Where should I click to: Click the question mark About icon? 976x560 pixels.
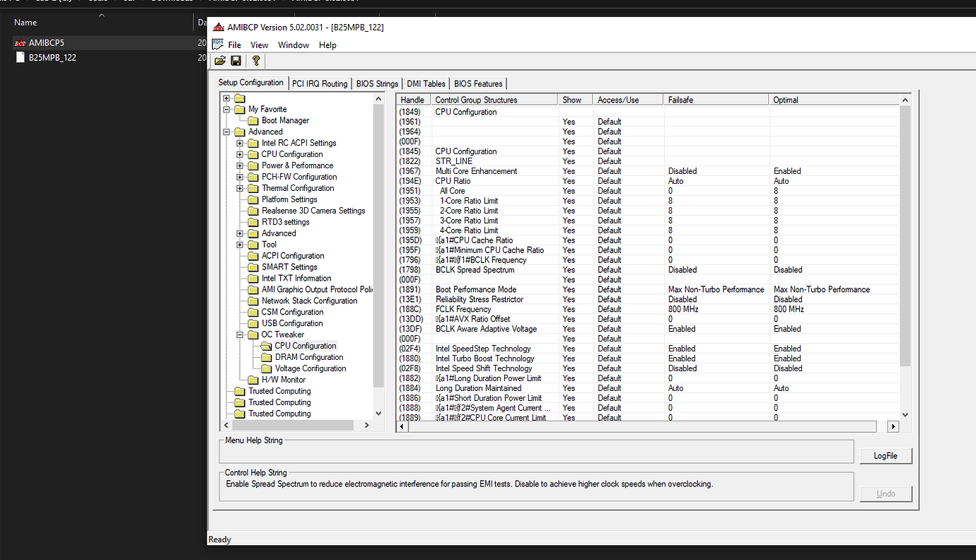[255, 60]
